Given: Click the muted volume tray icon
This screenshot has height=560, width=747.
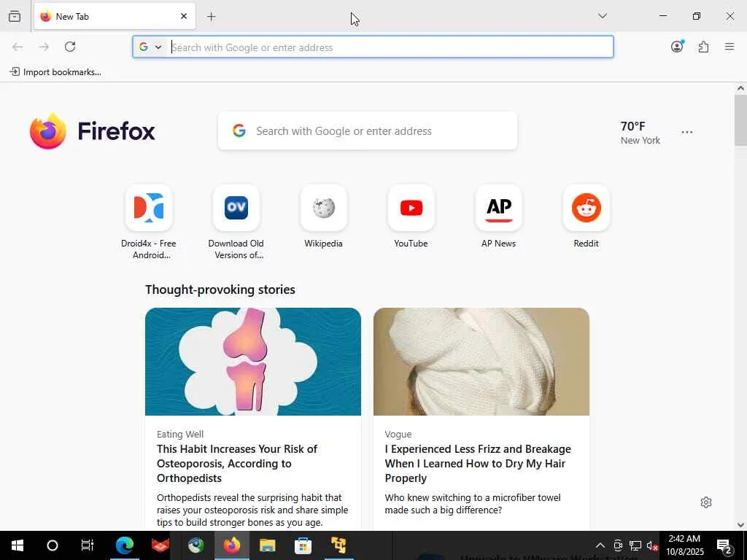Looking at the screenshot, I should click(652, 545).
